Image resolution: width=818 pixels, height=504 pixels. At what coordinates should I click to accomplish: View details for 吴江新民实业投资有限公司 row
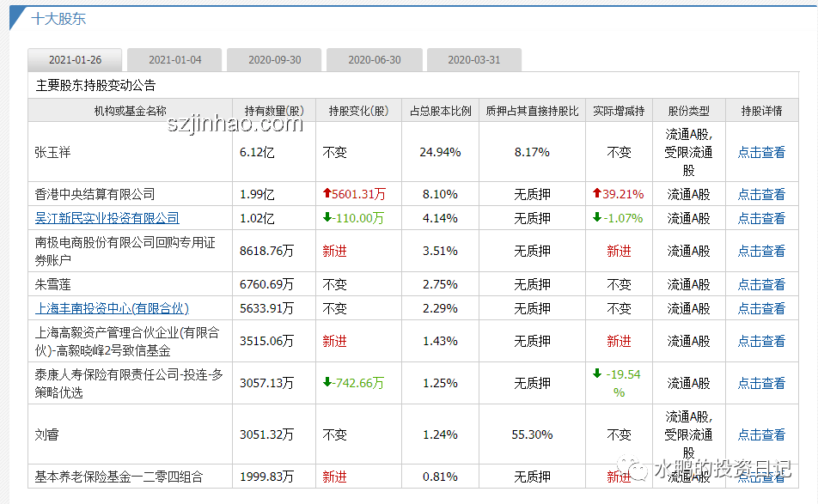click(x=761, y=218)
